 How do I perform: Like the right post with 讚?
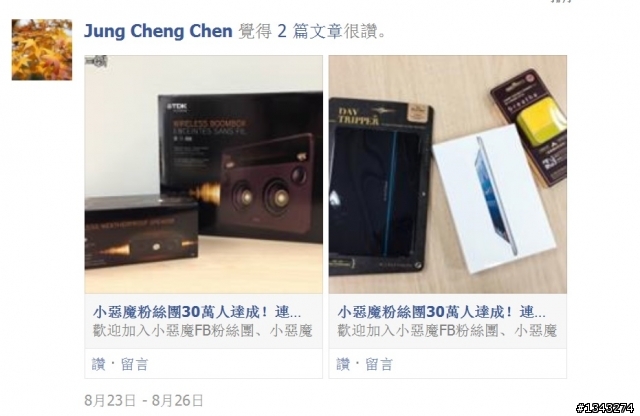[343, 364]
